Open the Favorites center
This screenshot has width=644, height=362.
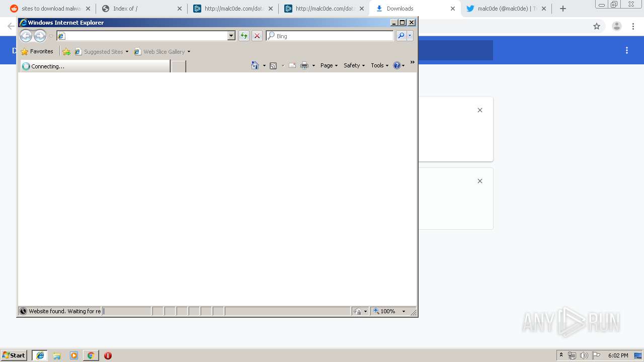[37, 51]
